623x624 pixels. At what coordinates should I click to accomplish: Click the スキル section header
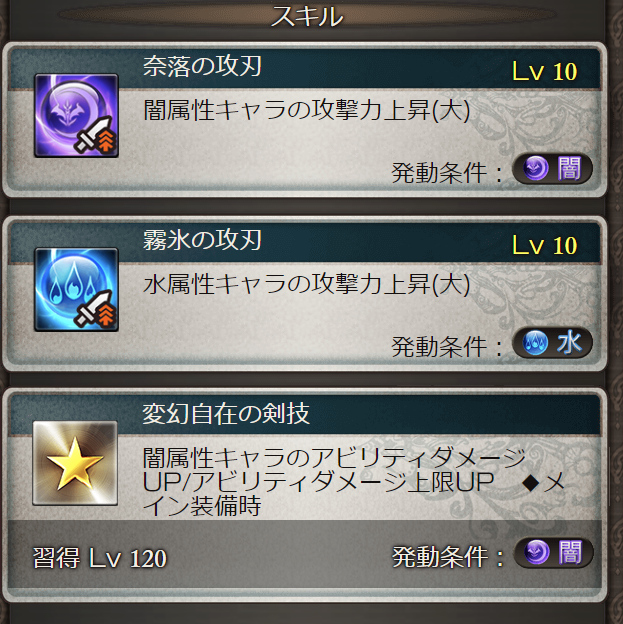pos(307,17)
